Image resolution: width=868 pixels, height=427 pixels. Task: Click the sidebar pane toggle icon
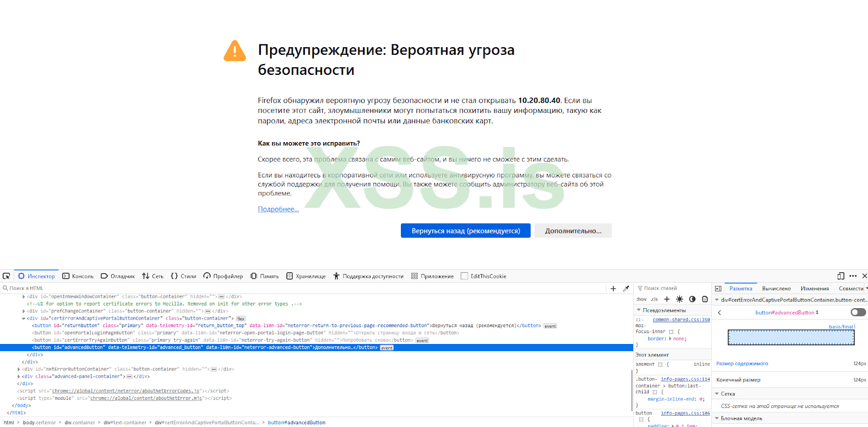[x=718, y=289]
